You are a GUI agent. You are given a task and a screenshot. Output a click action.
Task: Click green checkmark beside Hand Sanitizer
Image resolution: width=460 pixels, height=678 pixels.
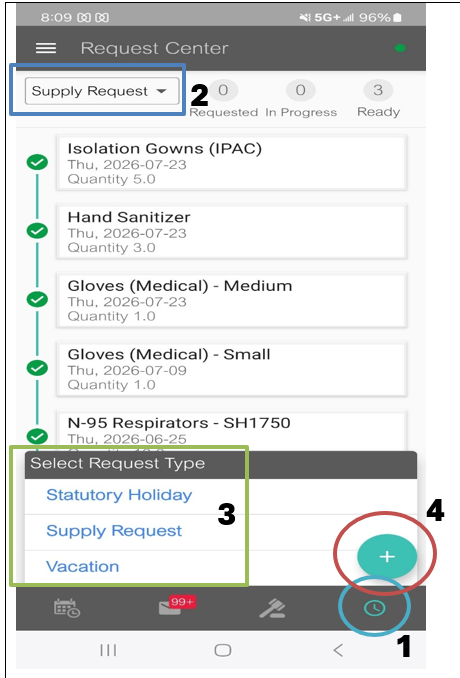(38, 230)
